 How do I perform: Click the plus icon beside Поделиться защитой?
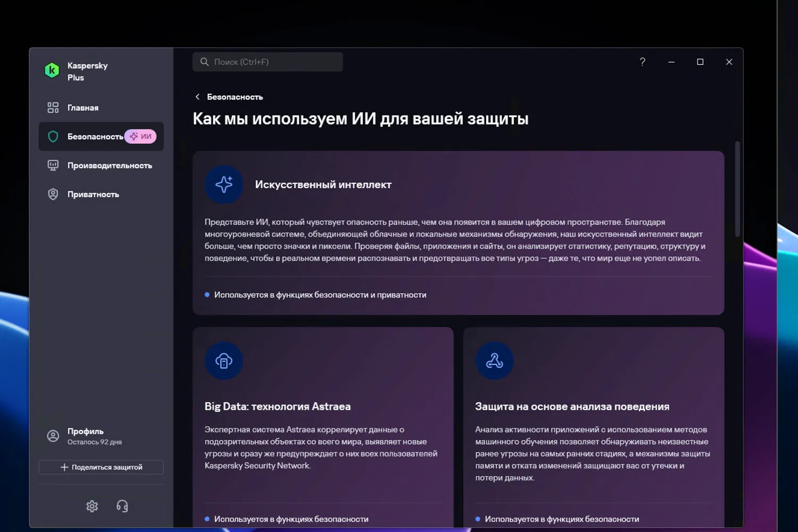click(x=64, y=467)
